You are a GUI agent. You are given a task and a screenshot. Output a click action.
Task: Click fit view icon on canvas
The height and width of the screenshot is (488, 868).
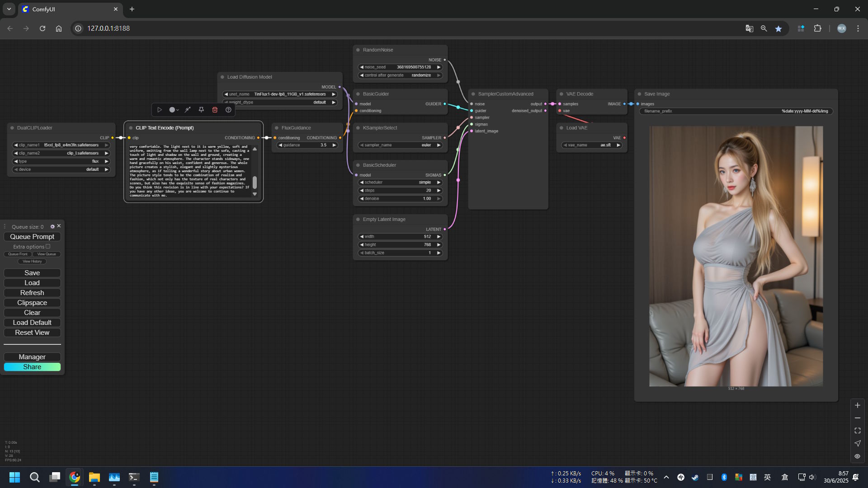click(x=857, y=431)
